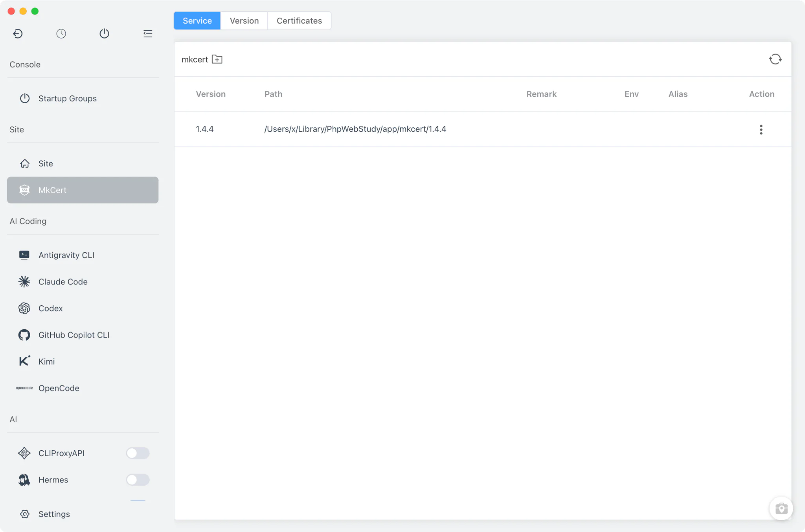The width and height of the screenshot is (805, 532).
Task: Open the action menu for version 1.4.4
Action: (761, 129)
